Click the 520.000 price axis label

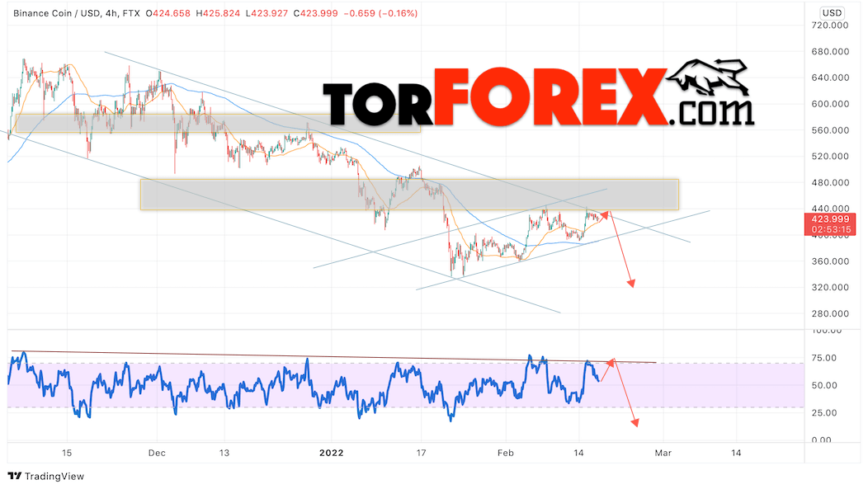point(830,157)
